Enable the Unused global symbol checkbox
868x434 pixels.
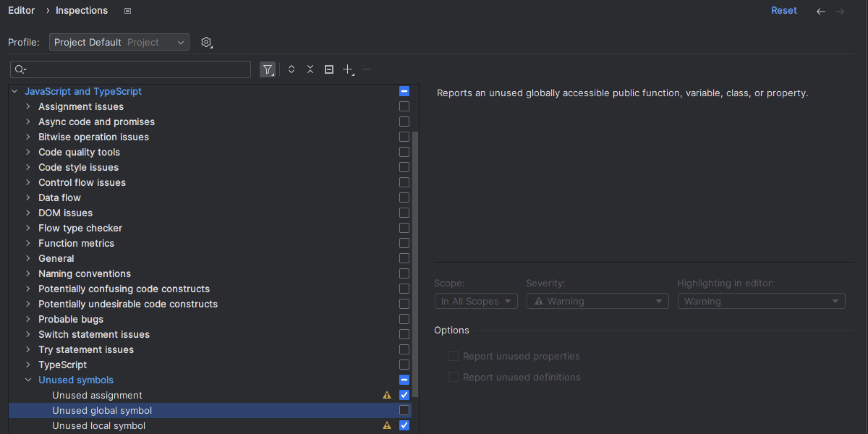click(404, 410)
